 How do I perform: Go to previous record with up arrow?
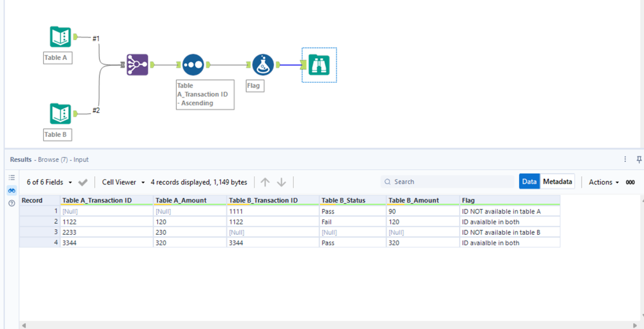pyautogui.click(x=266, y=182)
